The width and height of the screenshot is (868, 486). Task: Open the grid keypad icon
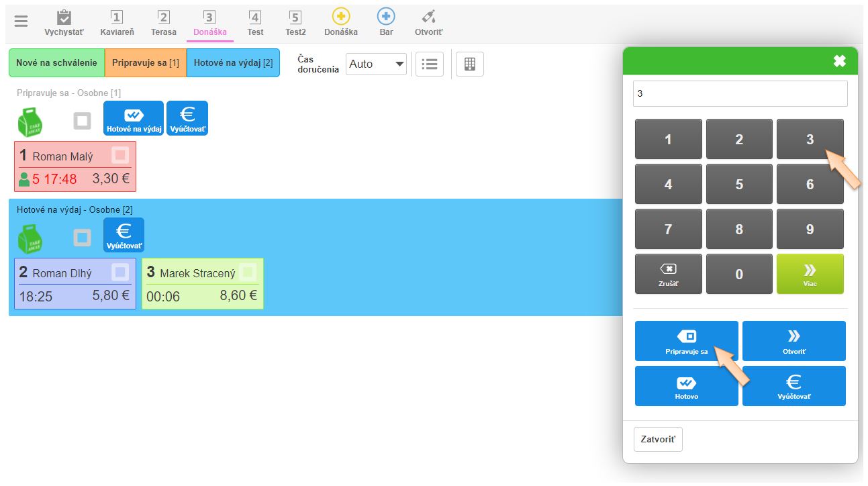(470, 64)
